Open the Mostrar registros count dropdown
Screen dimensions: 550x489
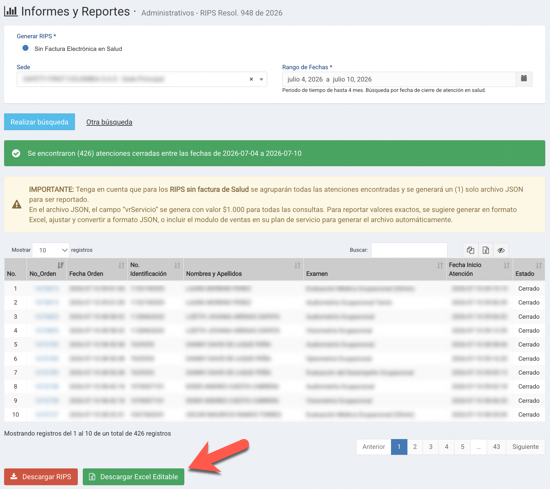(x=51, y=250)
